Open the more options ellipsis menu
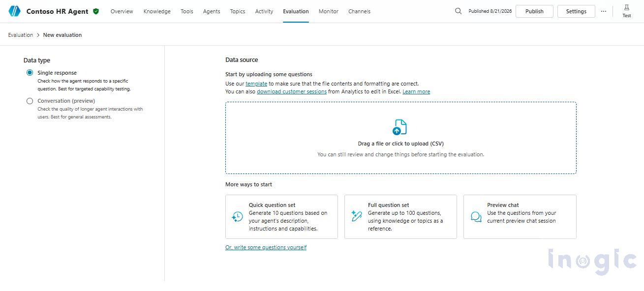This screenshot has width=644, height=291. coord(604,11)
